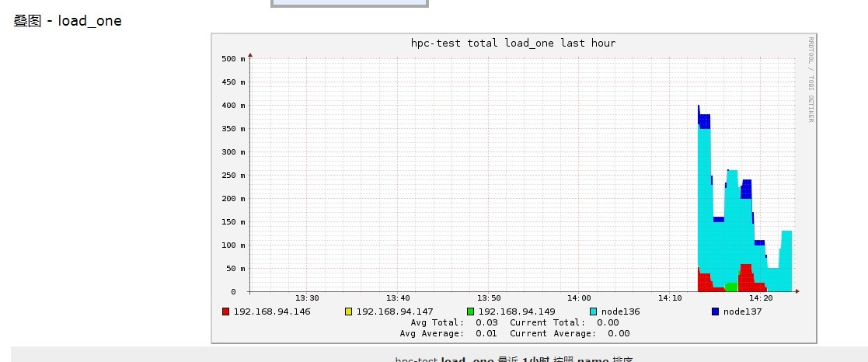This screenshot has width=868, height=362.
Task: Click the '13:40' time axis label
Action: 397,298
